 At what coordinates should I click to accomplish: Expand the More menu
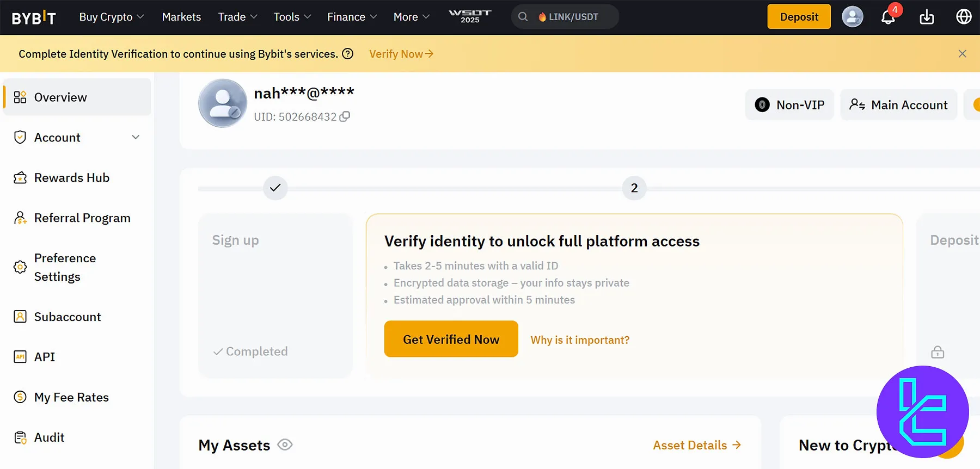click(412, 17)
